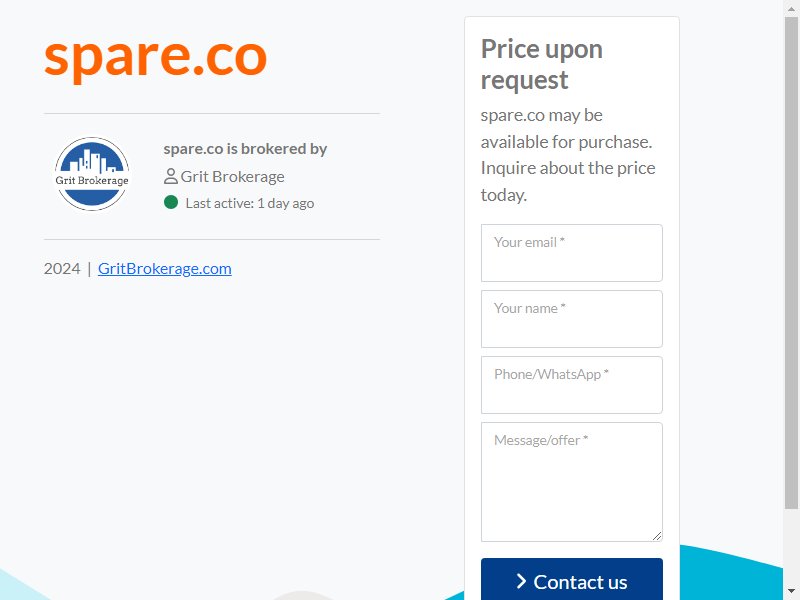Click the spare.co orange heading

click(x=156, y=57)
